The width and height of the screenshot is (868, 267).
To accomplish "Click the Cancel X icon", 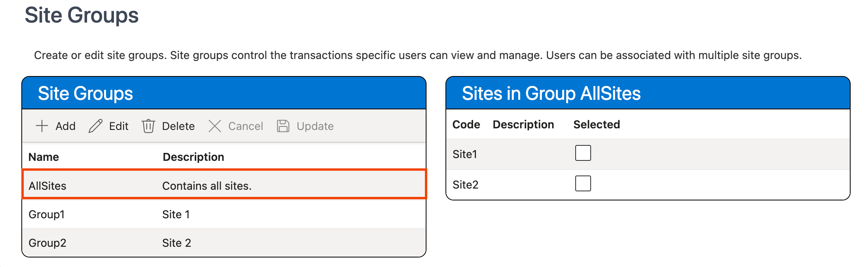I will click(x=215, y=126).
